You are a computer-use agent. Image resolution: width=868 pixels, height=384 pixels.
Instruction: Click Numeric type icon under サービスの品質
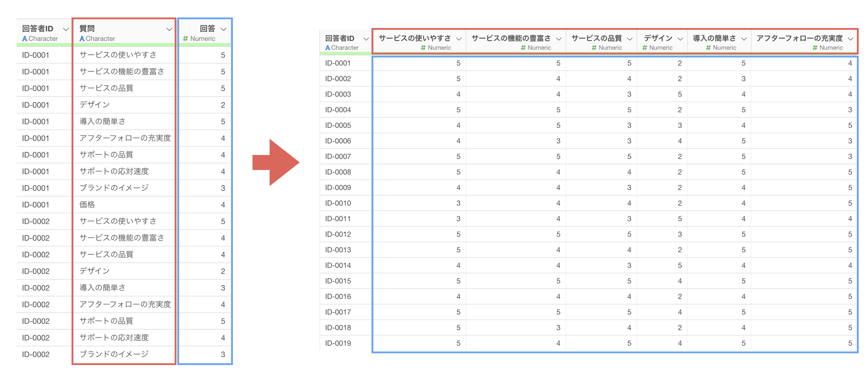[x=594, y=48]
